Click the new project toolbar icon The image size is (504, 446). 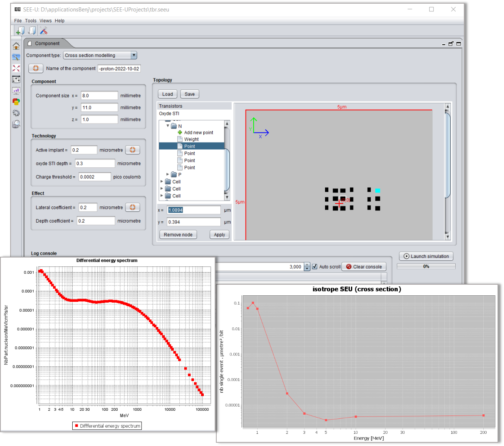(20, 30)
